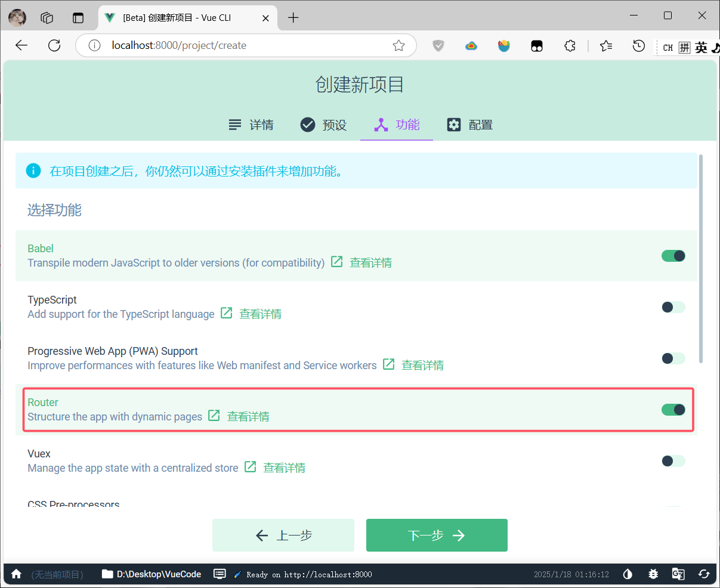Screen dimensions: 720x588
Task: Click the Vuex feature title text
Action: (x=39, y=453)
